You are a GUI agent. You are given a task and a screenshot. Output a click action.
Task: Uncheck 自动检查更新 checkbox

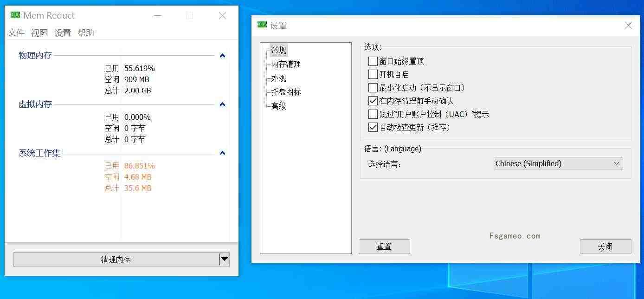coord(373,127)
